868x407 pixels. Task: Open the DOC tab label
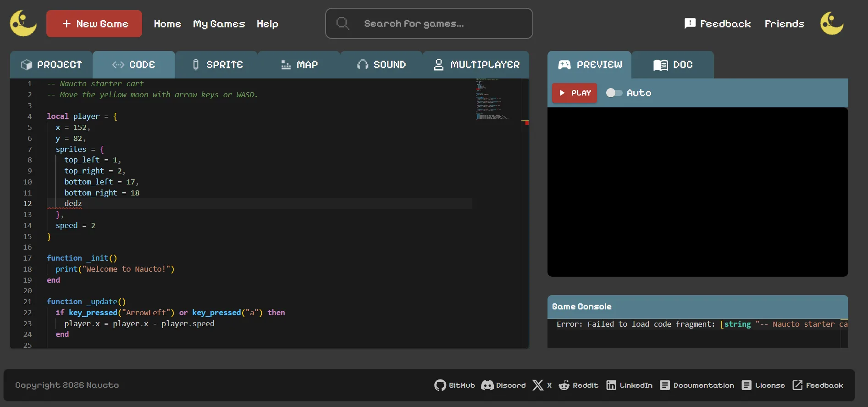pyautogui.click(x=683, y=65)
